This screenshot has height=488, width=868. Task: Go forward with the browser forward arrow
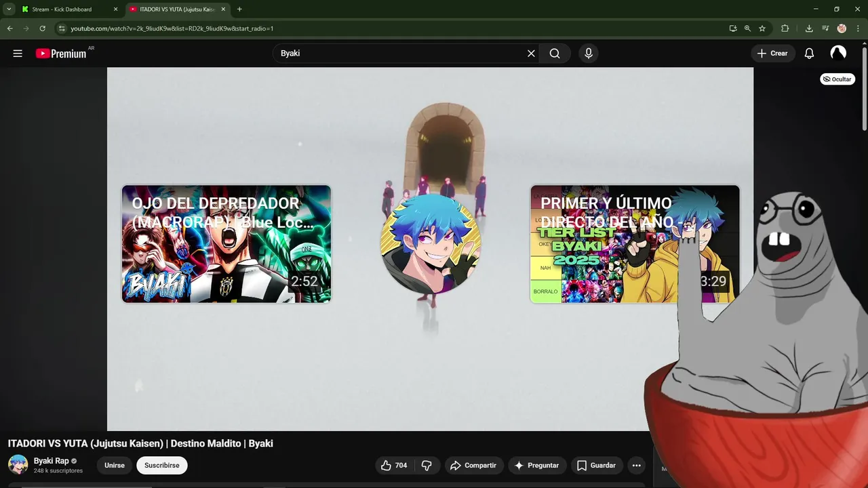click(x=26, y=28)
